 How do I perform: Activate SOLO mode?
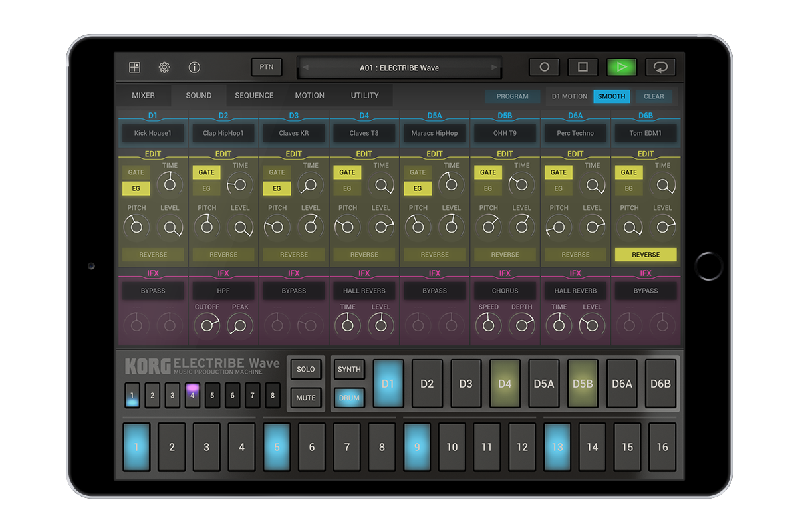coord(305,369)
